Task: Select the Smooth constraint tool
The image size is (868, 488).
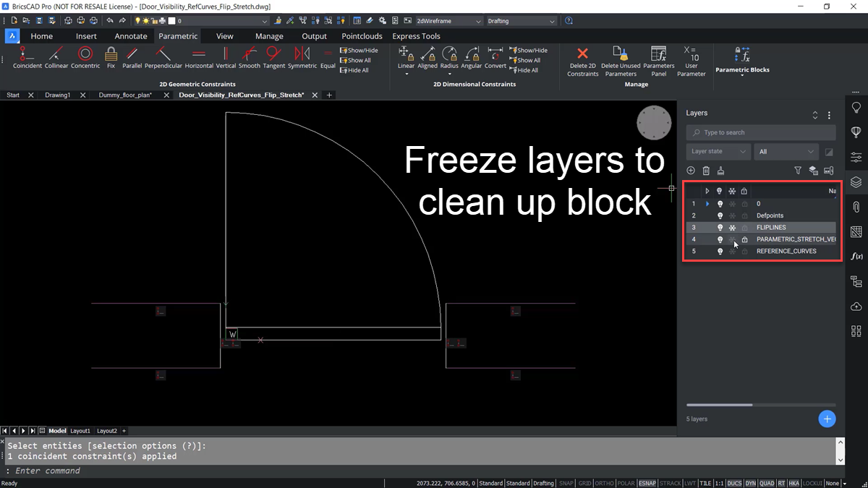Action: click(250, 57)
